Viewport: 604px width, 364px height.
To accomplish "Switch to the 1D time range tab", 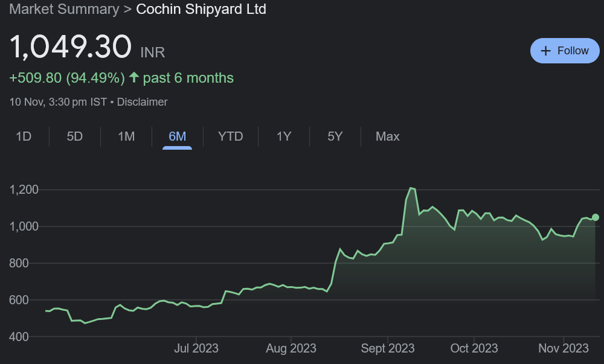I will [x=24, y=136].
